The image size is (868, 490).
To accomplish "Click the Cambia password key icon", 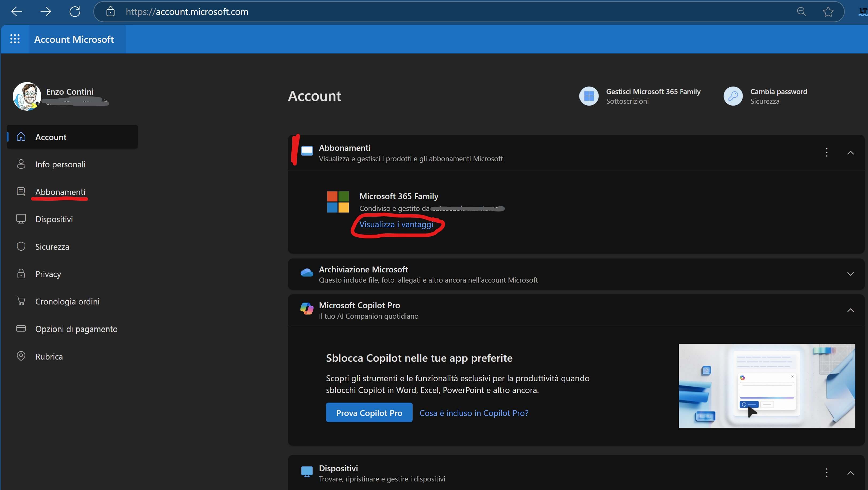I will [x=733, y=96].
